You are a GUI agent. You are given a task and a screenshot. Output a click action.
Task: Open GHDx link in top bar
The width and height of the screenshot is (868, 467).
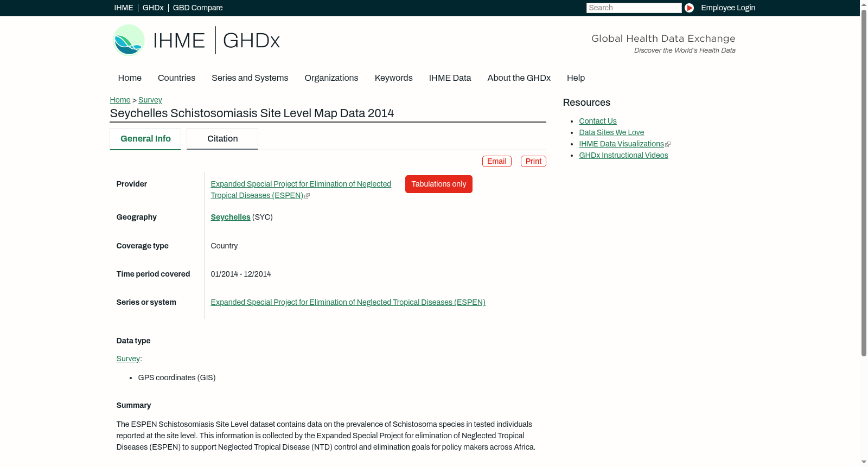(x=153, y=8)
